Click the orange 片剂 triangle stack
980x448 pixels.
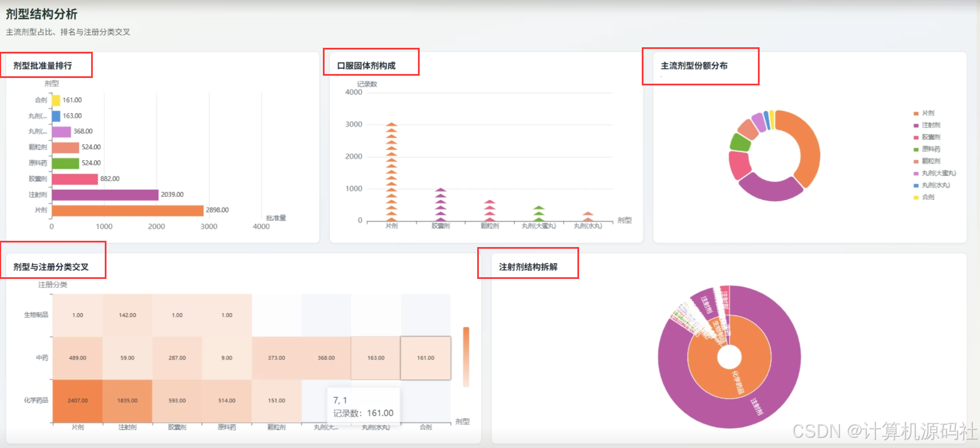pyautogui.click(x=391, y=172)
